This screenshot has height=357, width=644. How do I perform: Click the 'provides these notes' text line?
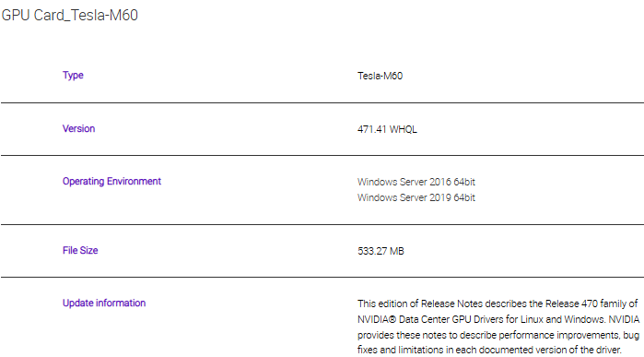pos(498,335)
